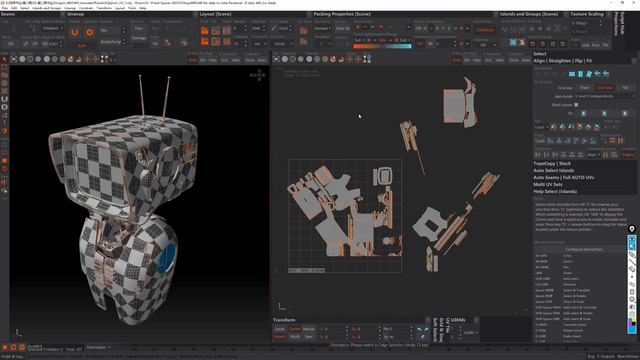Open the Angle/Length dropdown in the Unwrap panel
Screen dimensions: 640x360
click(112, 42)
